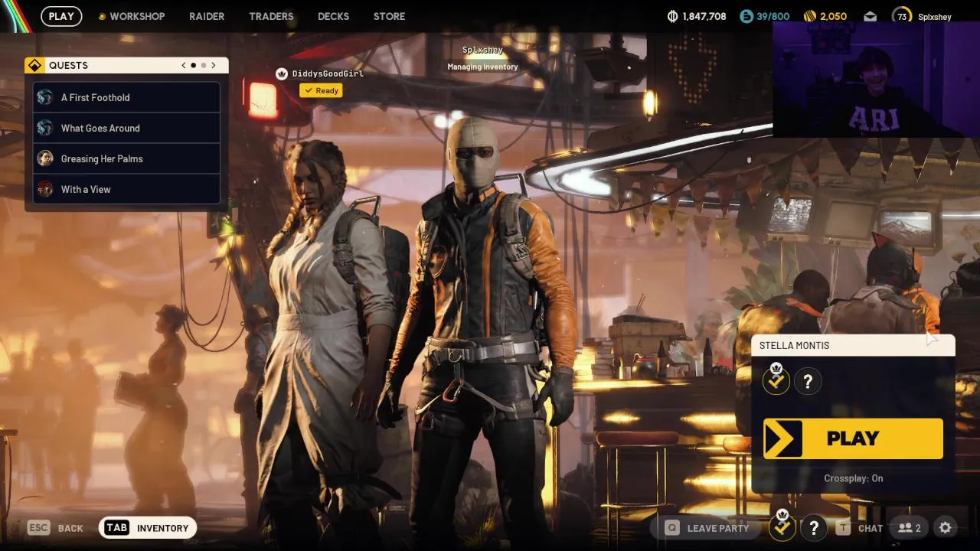Click the trader portrait for With a View
Image resolution: width=980 pixels, height=551 pixels.
click(45, 189)
